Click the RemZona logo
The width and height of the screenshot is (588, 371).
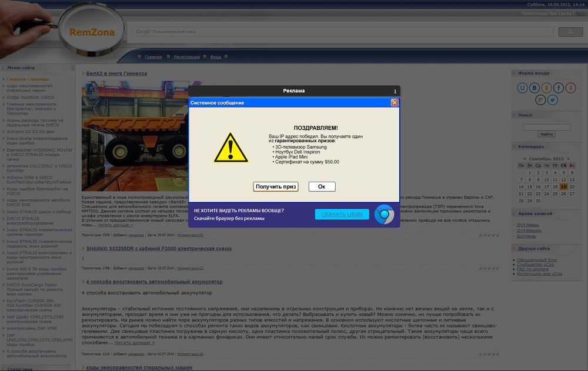click(x=92, y=32)
